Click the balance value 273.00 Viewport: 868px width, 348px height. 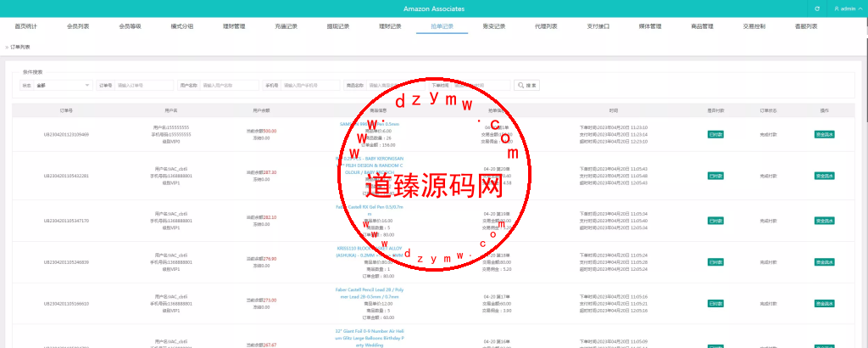coord(270,300)
